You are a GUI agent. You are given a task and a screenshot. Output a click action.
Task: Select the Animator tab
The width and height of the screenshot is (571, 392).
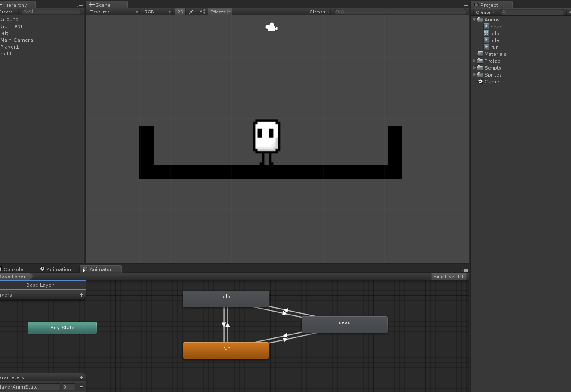(x=101, y=269)
